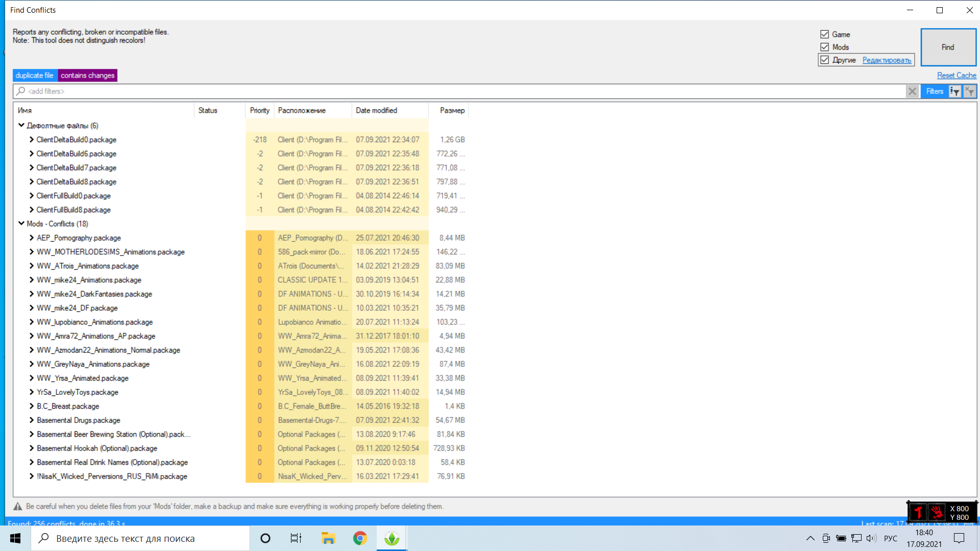Click the camera Meet Now tray icon
Screen dimensions: 980x551
click(826, 538)
